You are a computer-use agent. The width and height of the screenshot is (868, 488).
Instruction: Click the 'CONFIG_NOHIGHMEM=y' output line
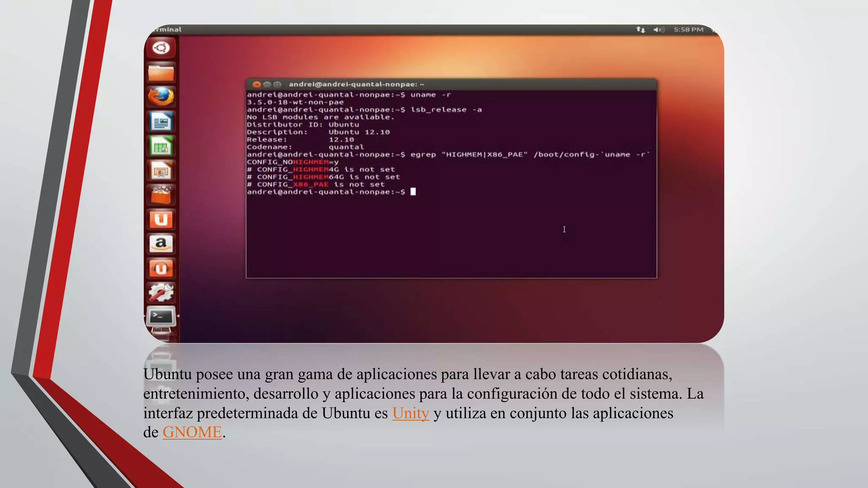click(292, 162)
